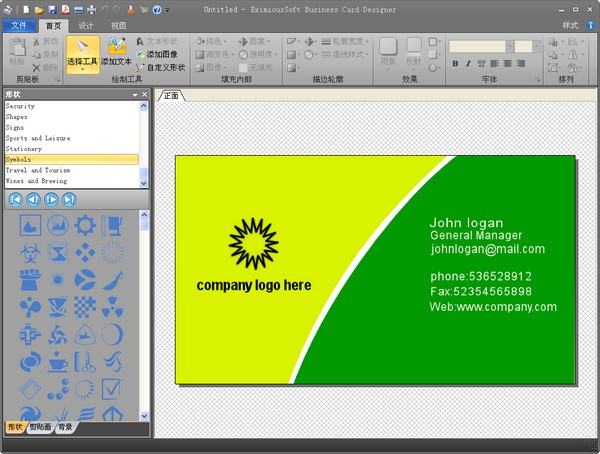
Task: Pick the gear symbol shape
Action: click(x=85, y=225)
